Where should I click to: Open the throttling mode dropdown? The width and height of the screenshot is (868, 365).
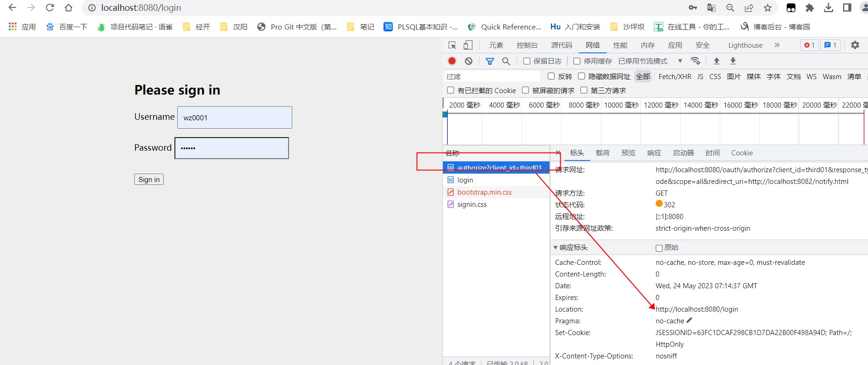pyautogui.click(x=650, y=61)
